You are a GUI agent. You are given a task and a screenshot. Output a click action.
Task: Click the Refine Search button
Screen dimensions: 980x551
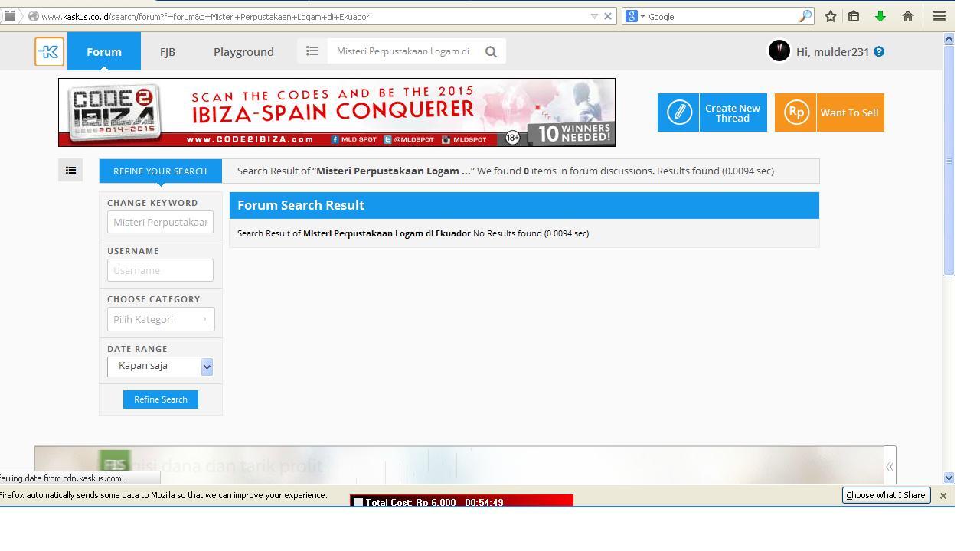[161, 399]
